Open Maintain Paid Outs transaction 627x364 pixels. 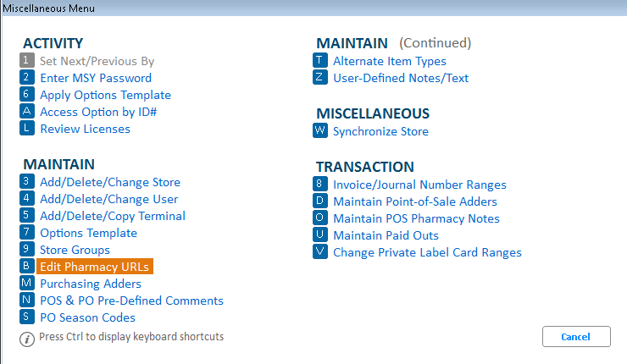(x=384, y=235)
